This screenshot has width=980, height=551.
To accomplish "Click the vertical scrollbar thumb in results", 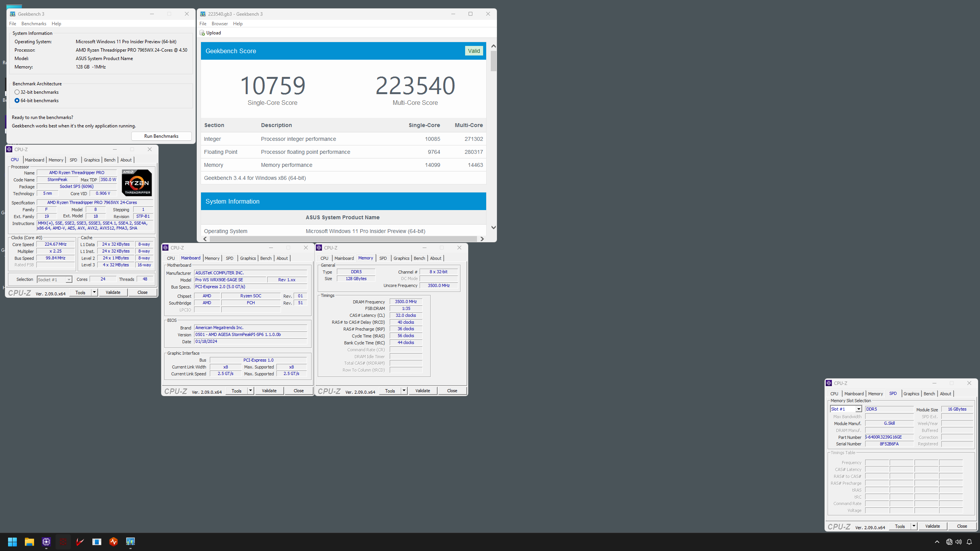I will click(493, 61).
